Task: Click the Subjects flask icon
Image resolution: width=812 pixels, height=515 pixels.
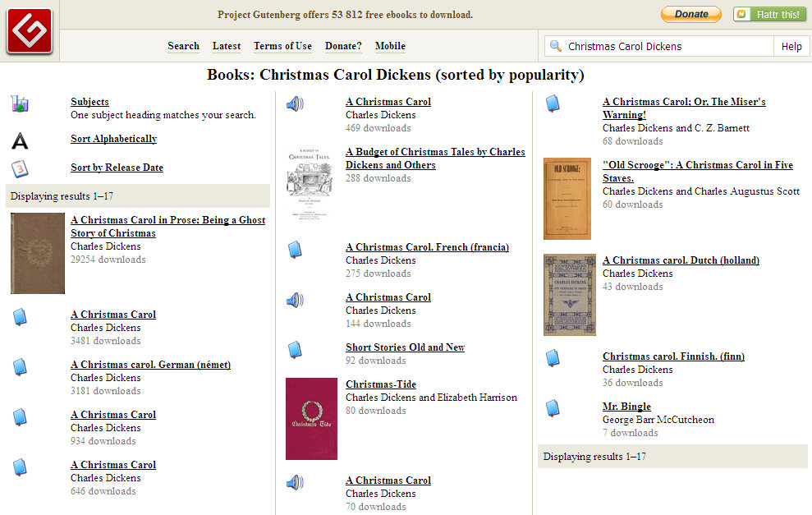Action: (20, 104)
